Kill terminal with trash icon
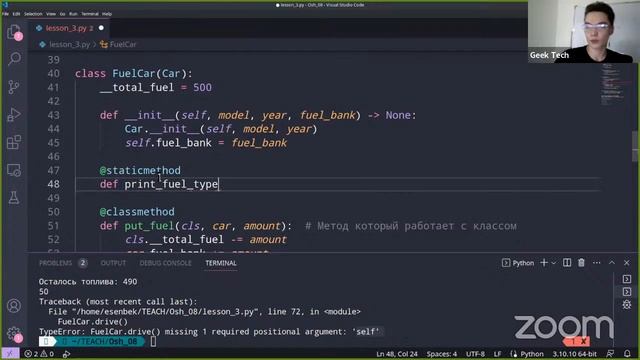Viewport: 640px width, 360px height. coord(581,263)
